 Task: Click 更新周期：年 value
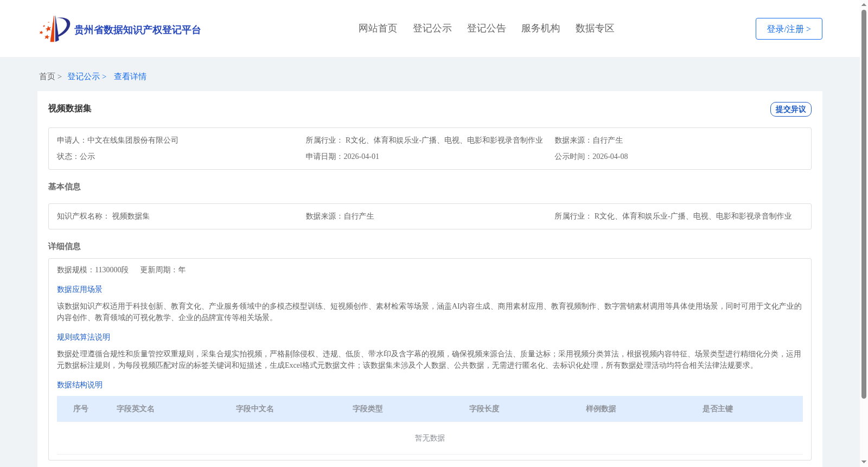163,270
